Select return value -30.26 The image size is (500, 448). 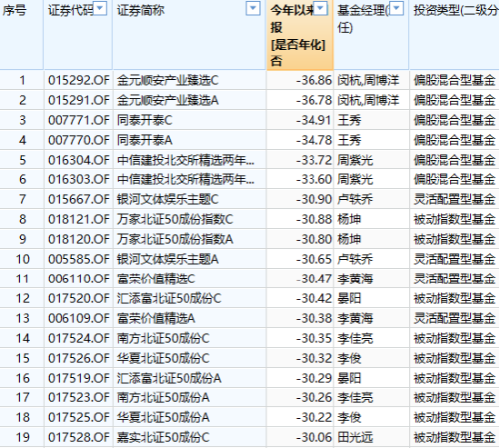pyautogui.click(x=314, y=398)
